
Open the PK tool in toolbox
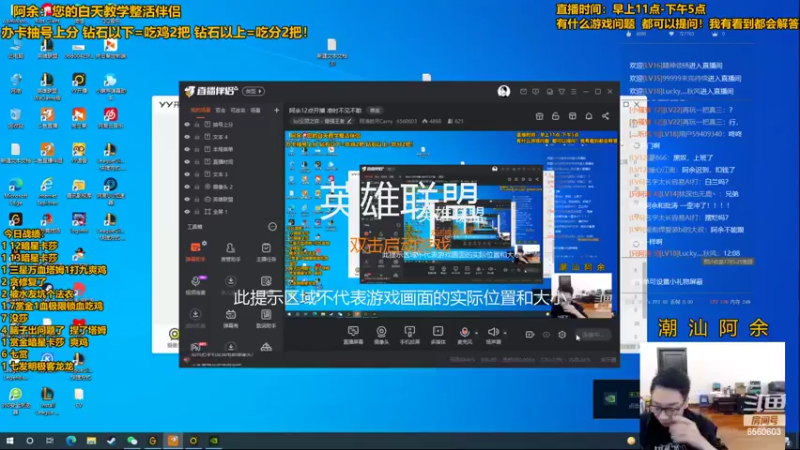coord(195,347)
